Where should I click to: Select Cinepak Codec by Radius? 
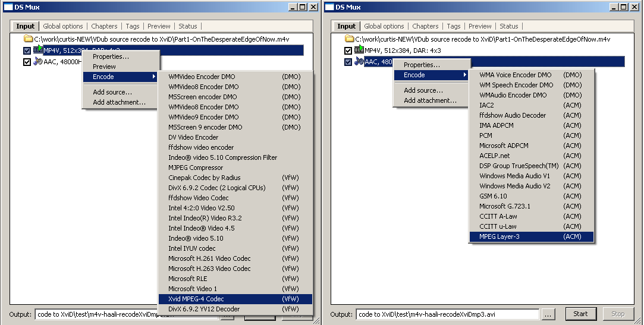[235, 178]
